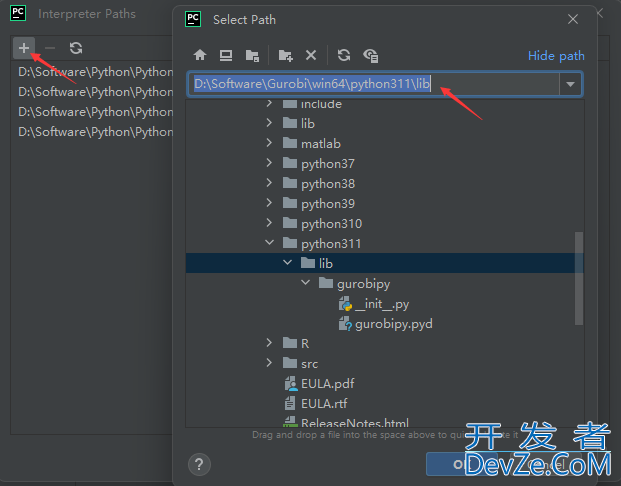621x486 pixels.
Task: Open the path history dropdown arrow
Action: point(570,84)
